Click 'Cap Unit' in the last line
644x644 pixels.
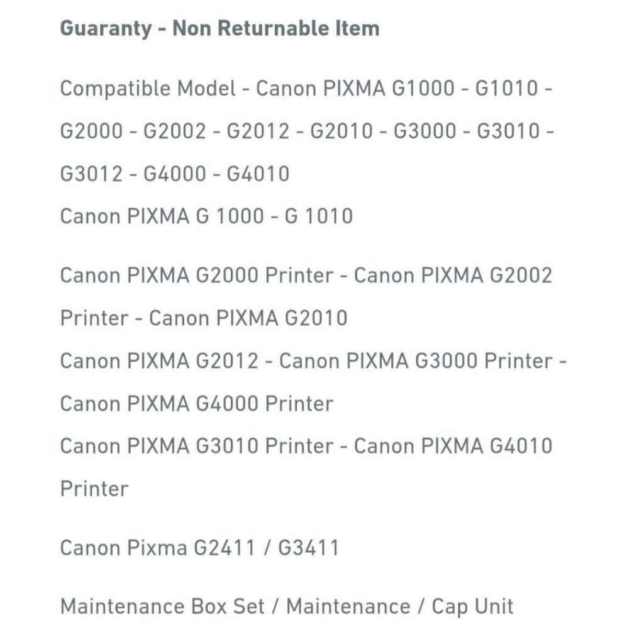(x=473, y=607)
